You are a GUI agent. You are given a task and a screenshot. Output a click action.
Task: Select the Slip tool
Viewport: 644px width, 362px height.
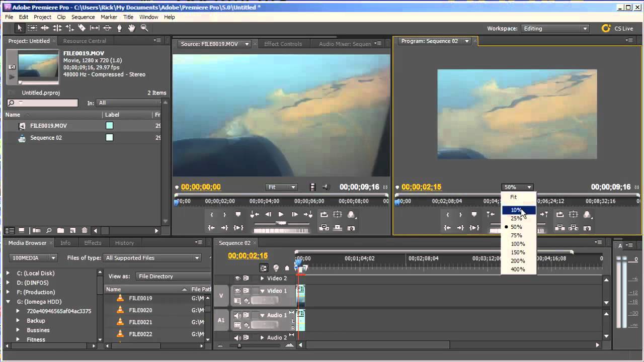coord(95,29)
